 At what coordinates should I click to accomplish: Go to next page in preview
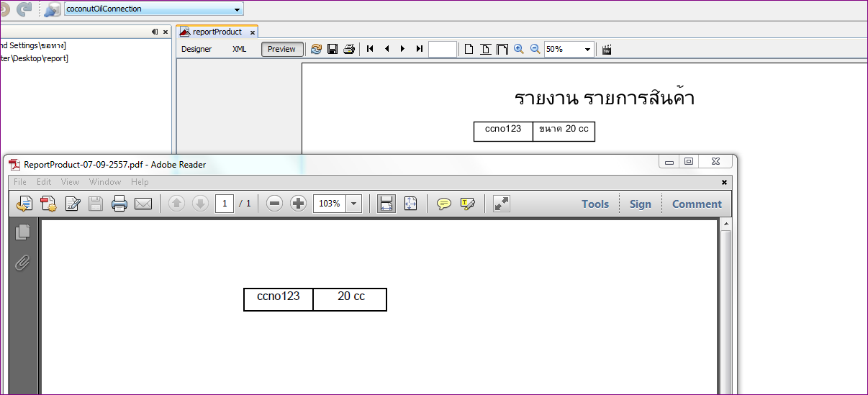point(402,49)
